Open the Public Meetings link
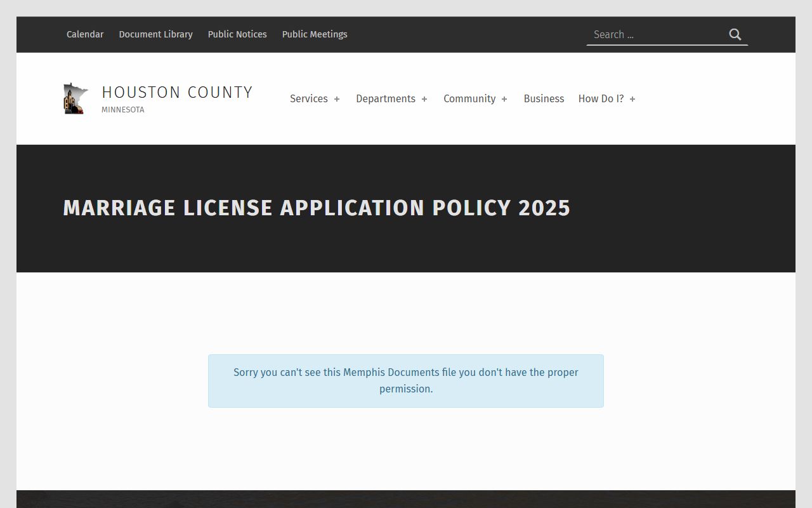The image size is (812, 508). click(315, 34)
